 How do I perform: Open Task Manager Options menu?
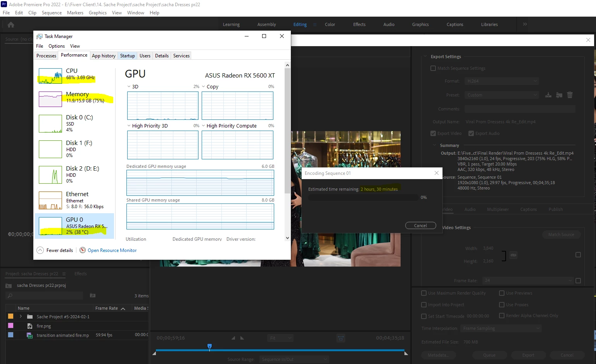click(57, 46)
